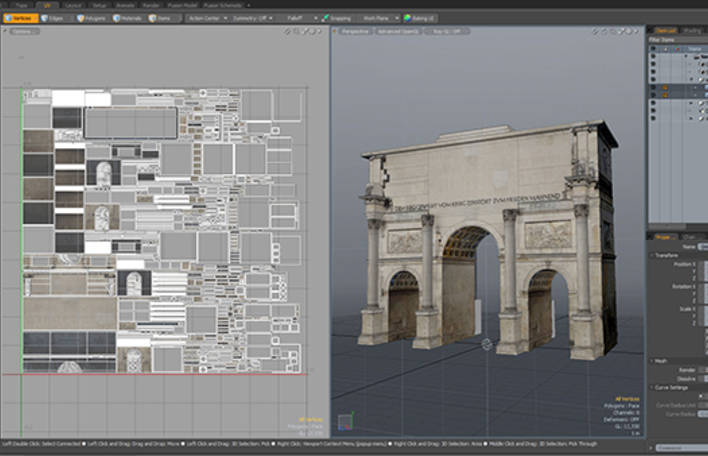Click the pan control icon in UV viewport
708x456 pixels.
[x=287, y=31]
